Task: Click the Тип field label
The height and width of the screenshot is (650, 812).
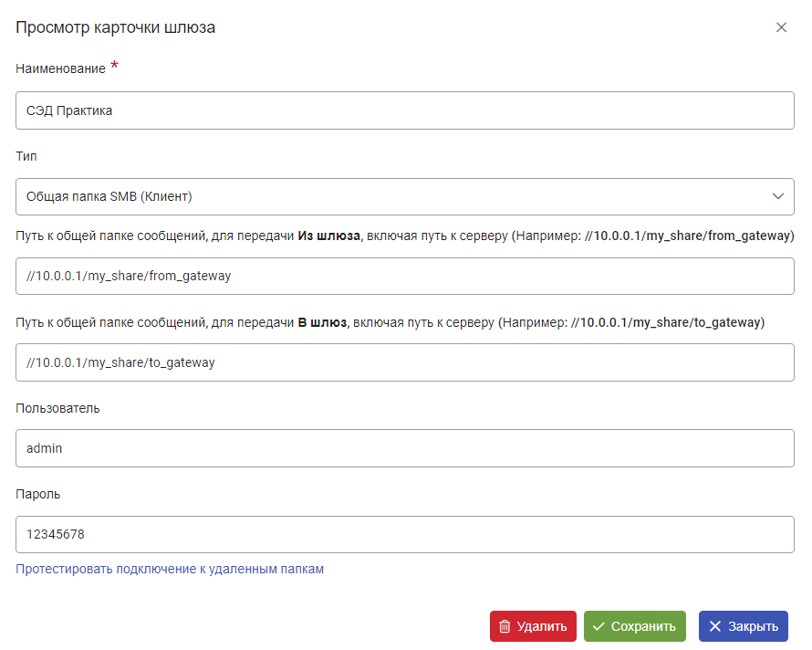Action: pos(26,156)
